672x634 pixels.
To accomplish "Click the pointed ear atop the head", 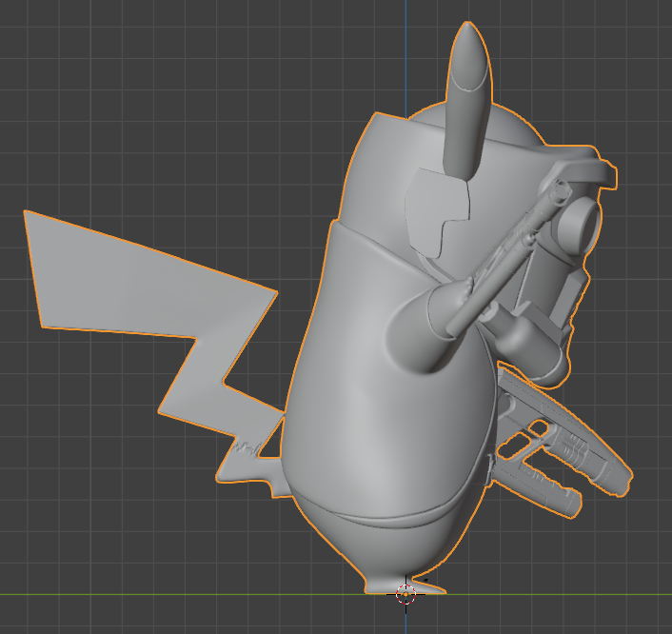I will [467, 101].
